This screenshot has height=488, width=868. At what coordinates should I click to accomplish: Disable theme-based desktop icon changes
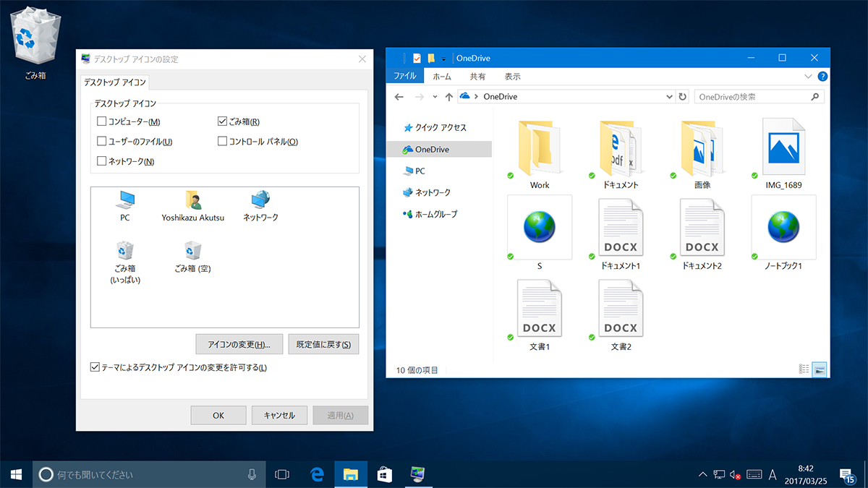pos(95,367)
